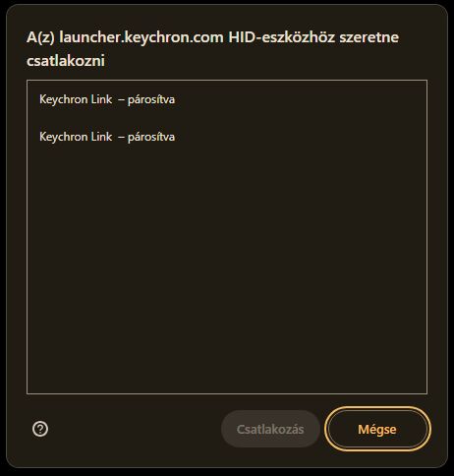
Task: Click launcher.keychron.com in the dialog heading
Action: [142, 37]
